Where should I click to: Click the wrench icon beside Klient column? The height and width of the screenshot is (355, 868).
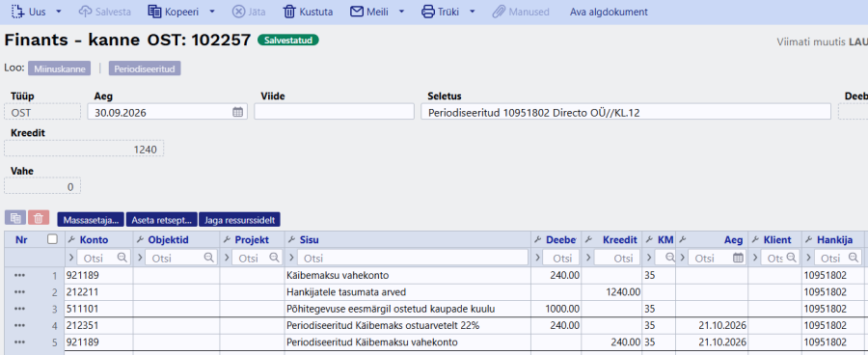coord(755,240)
